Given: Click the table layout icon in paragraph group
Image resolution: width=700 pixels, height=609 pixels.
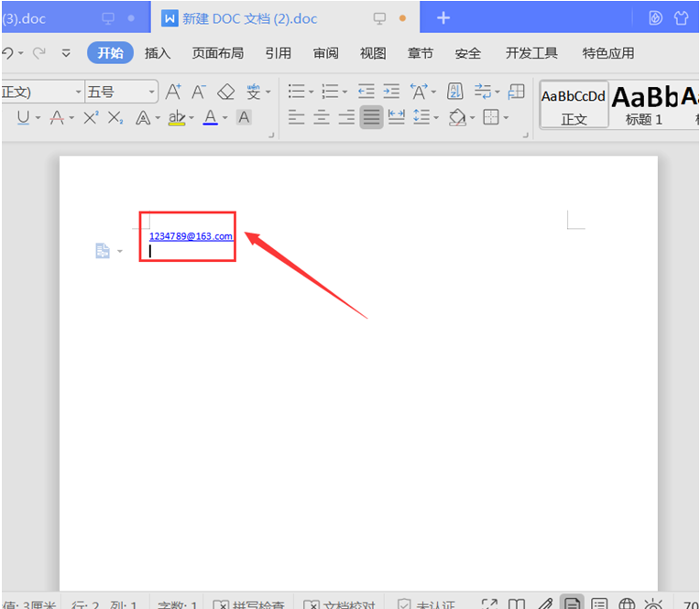Looking at the screenshot, I should coord(516,92).
